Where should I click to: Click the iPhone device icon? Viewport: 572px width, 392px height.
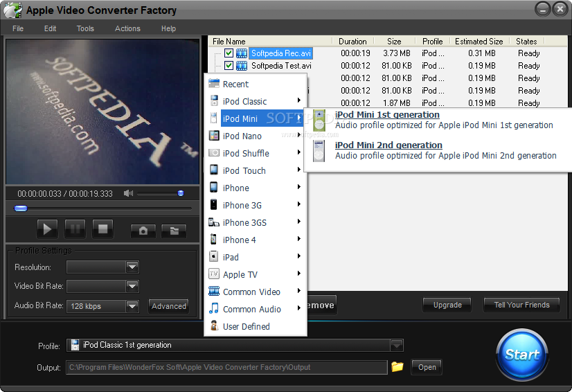(214, 187)
